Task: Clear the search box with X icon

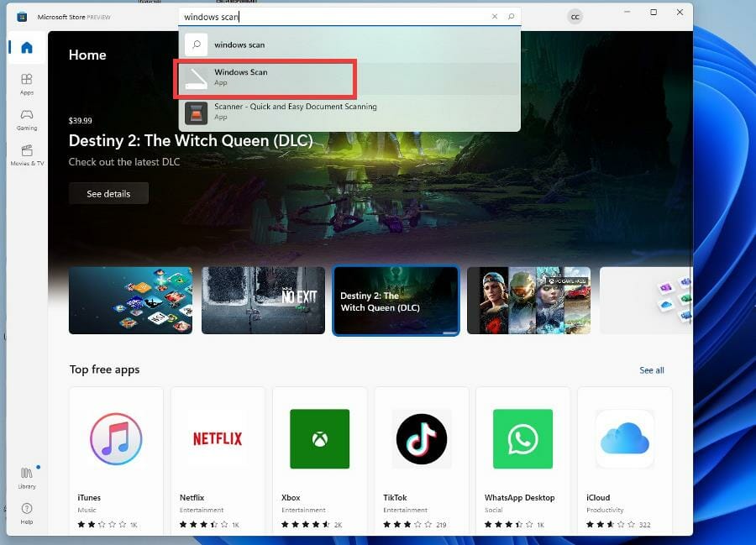Action: (x=495, y=17)
